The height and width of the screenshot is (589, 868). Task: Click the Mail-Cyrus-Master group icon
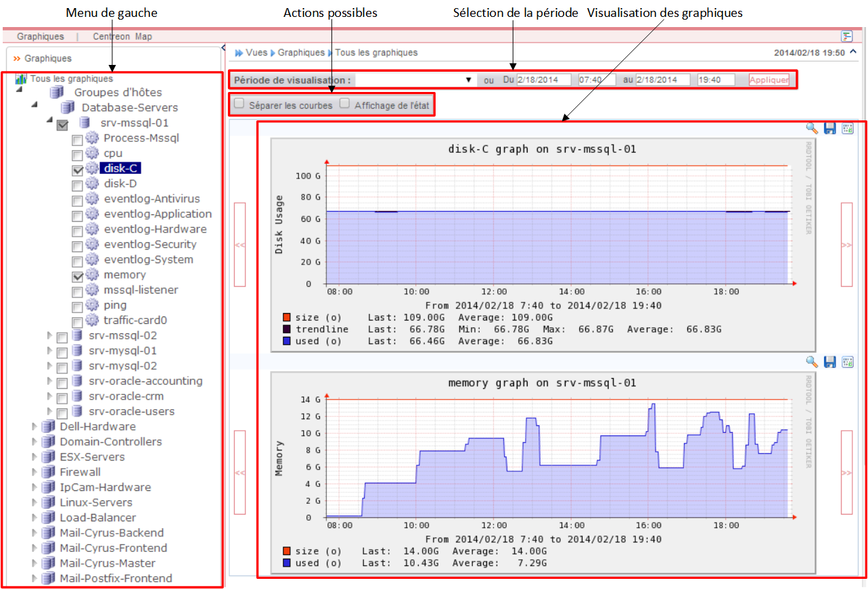[x=48, y=563]
